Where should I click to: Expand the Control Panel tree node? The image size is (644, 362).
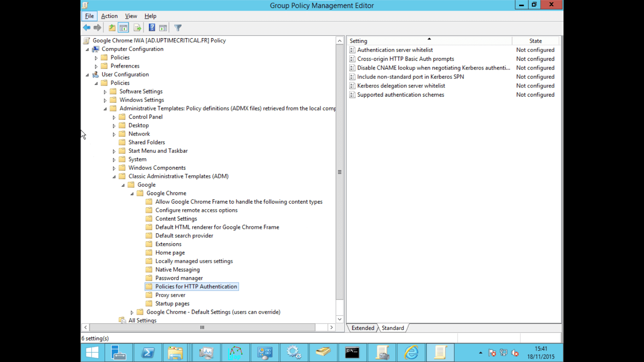[x=114, y=117]
